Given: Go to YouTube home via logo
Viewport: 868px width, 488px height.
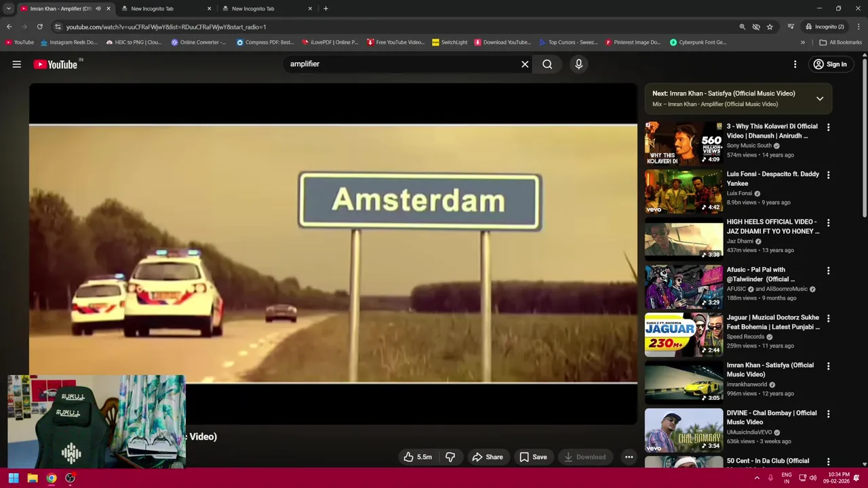Looking at the screenshot, I should click(x=56, y=64).
